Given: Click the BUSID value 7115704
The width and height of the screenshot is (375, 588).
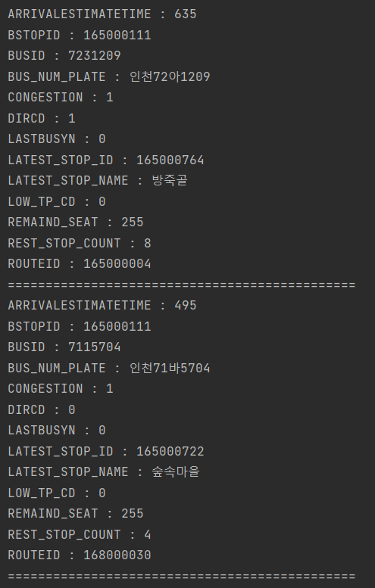Looking at the screenshot, I should [94, 347].
